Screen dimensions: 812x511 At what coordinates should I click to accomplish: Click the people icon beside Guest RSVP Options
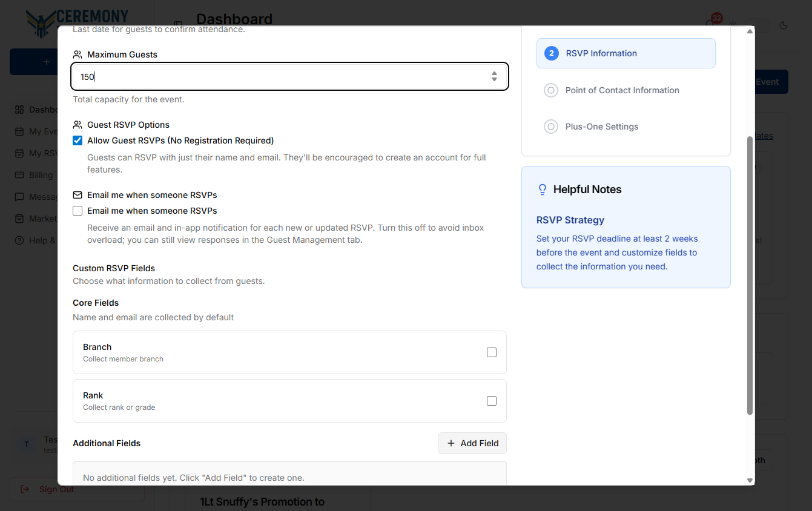78,125
